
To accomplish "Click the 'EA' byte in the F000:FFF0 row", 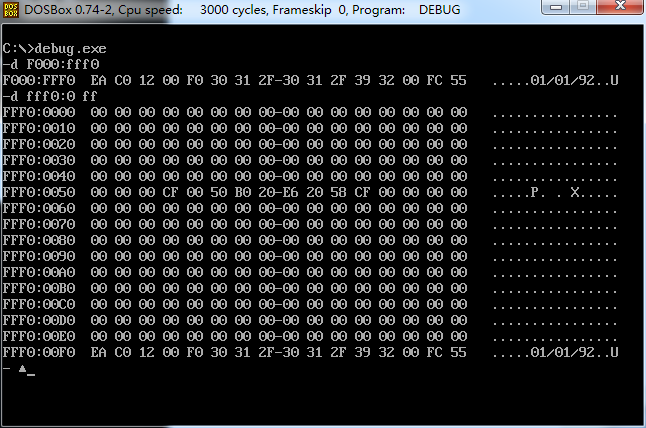I will coord(99,80).
